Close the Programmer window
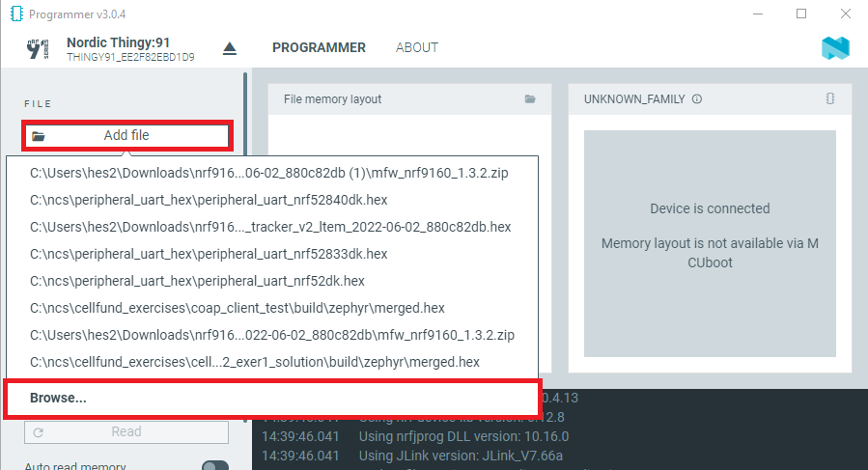 [x=845, y=14]
